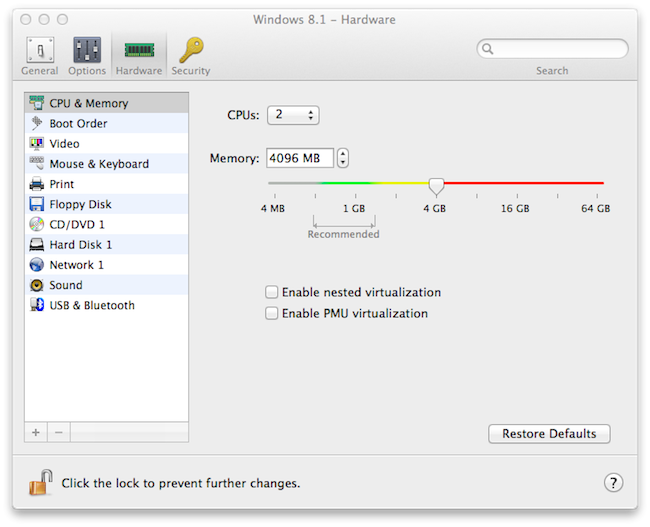The width and height of the screenshot is (650, 527).
Task: Click the Boot Order flag icon
Action: point(37,123)
